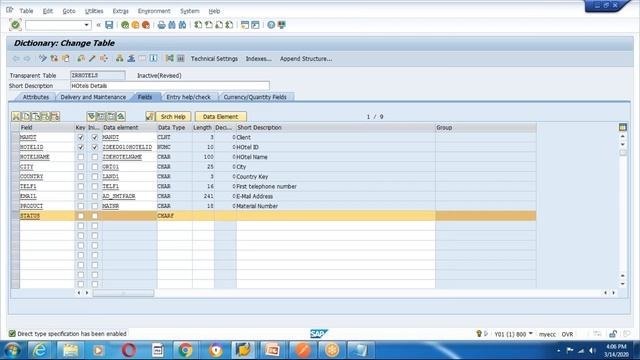640x360 pixels.
Task: Check Initial Values checkbox for COUNTRY
Action: coord(95,177)
